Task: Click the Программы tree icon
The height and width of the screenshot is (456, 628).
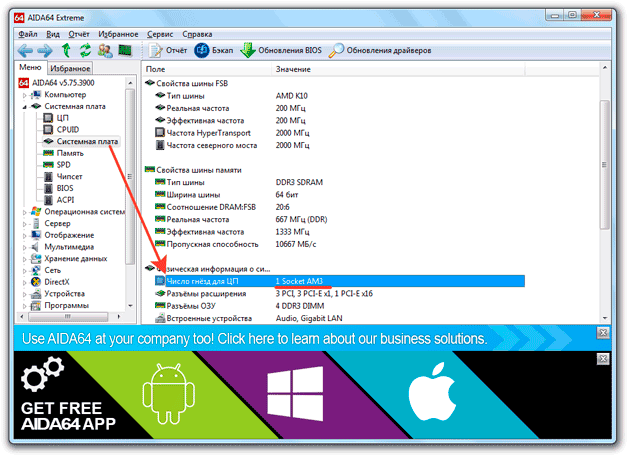Action: click(x=36, y=306)
